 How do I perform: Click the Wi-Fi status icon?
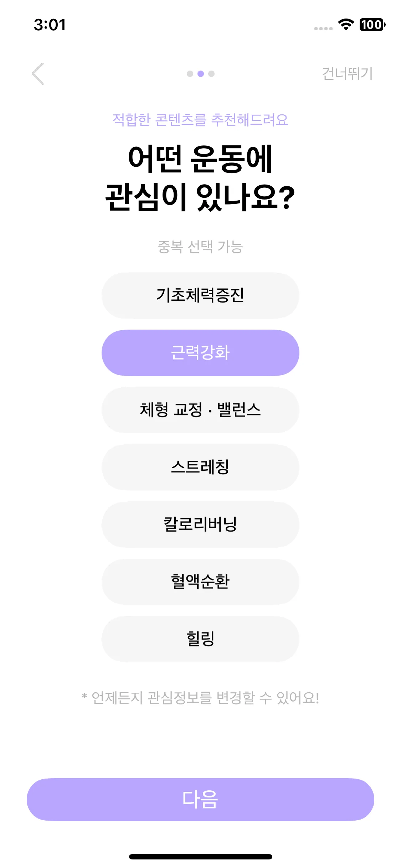point(346,25)
